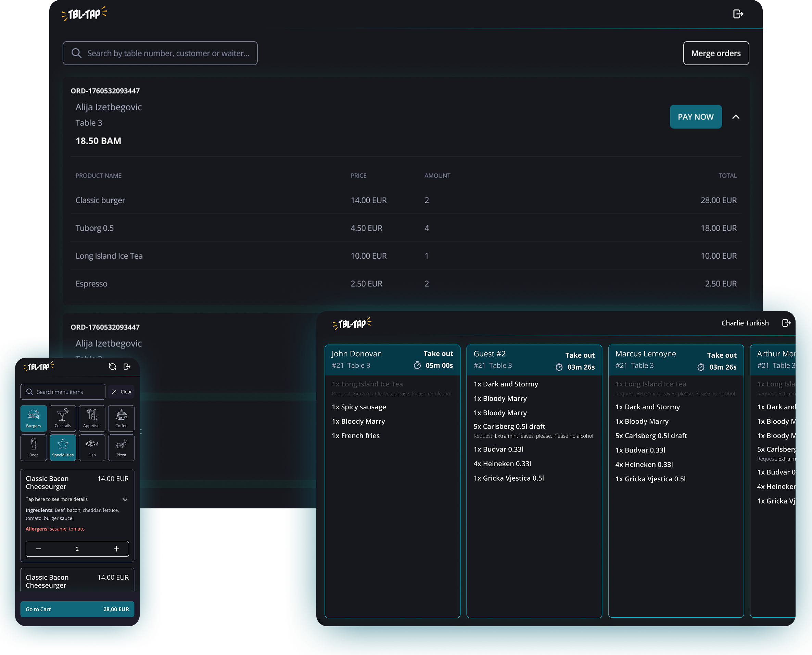
Task: Click TBL-TAP logo in kitchen panel
Action: pos(352,324)
